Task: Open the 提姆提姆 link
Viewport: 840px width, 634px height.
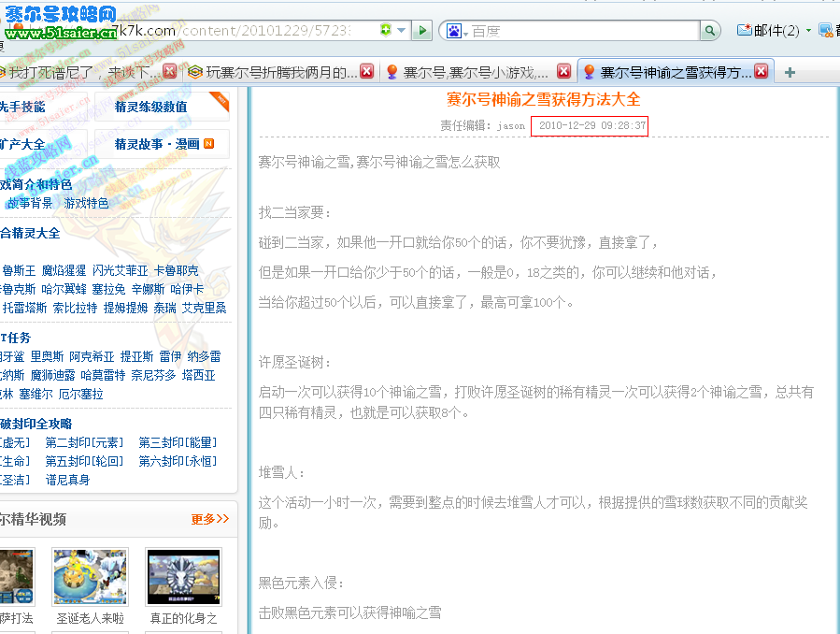Action: (125, 309)
